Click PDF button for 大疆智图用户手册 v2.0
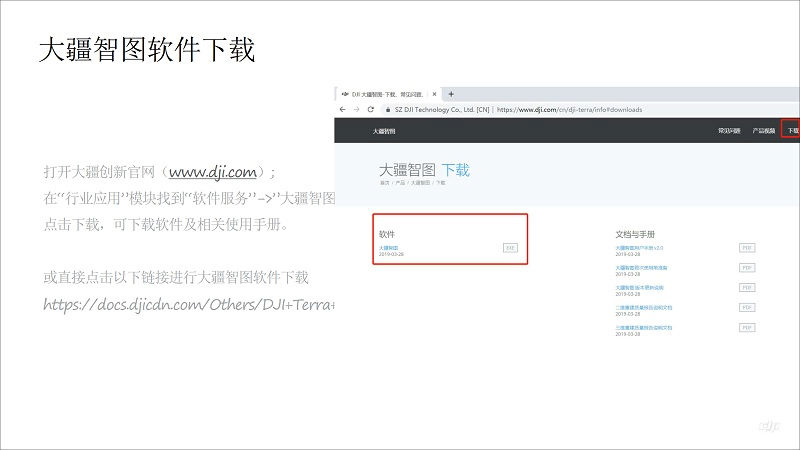This screenshot has height=450, width=800. pyautogui.click(x=746, y=247)
